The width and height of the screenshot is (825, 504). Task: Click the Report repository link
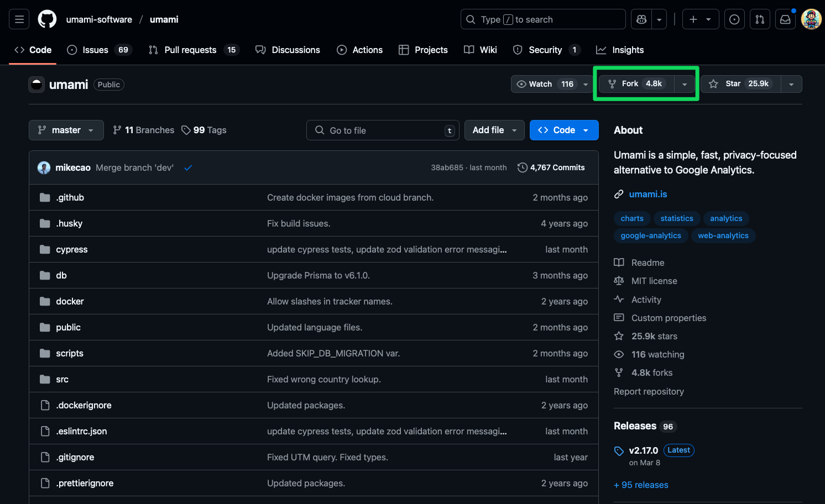[x=649, y=391]
